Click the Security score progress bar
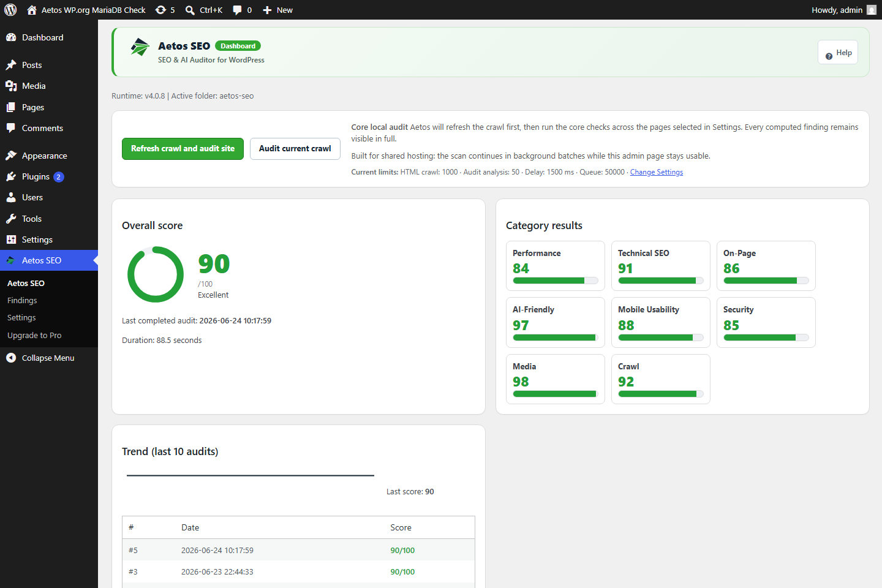Screen dimensions: 882x588 click(x=766, y=337)
